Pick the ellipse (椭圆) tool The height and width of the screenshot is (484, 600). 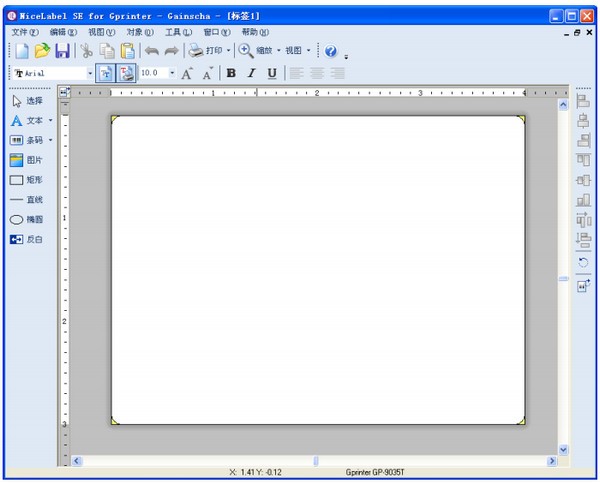pos(26,220)
